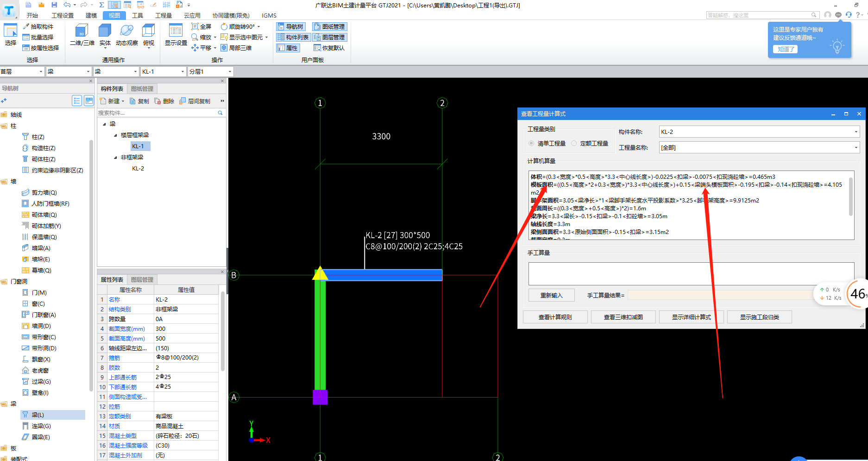868x461 pixels.
Task: Click the 查看三维扣减图 button
Action: coord(623,317)
